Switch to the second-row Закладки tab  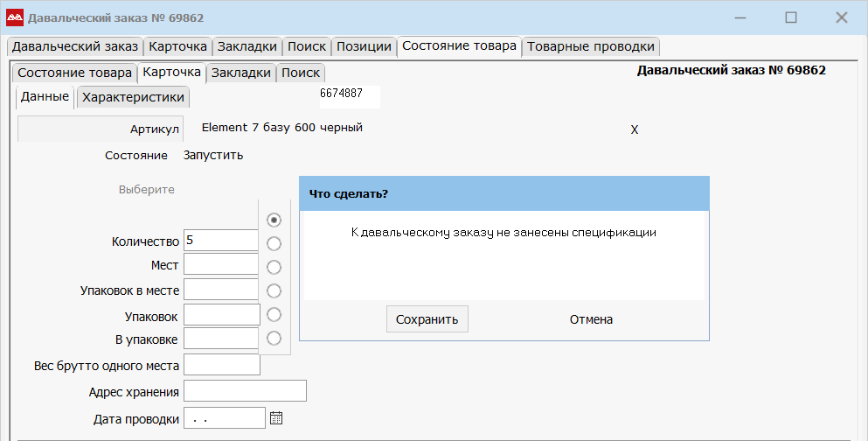(241, 73)
